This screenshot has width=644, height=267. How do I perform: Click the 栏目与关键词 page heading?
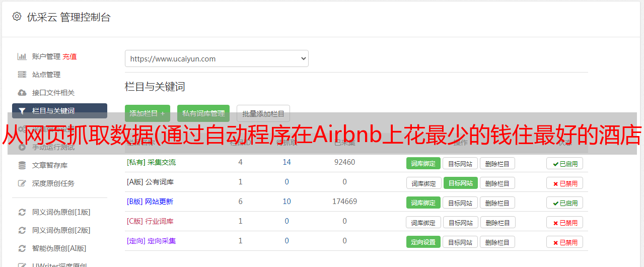click(155, 87)
